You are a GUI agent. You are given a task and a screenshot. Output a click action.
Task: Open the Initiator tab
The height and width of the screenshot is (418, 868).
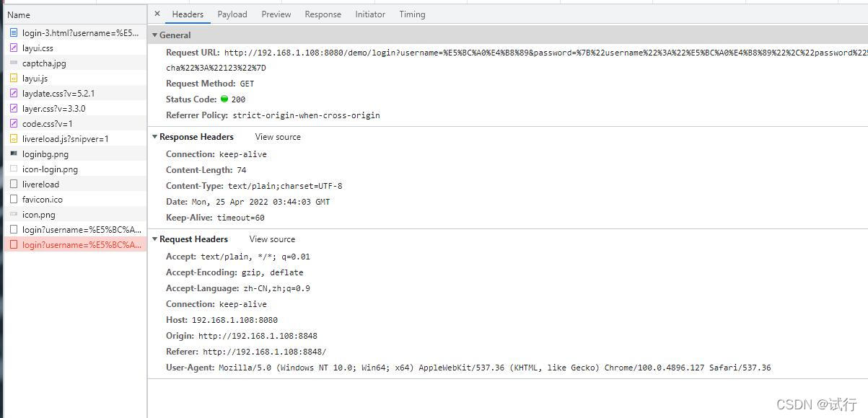point(370,14)
